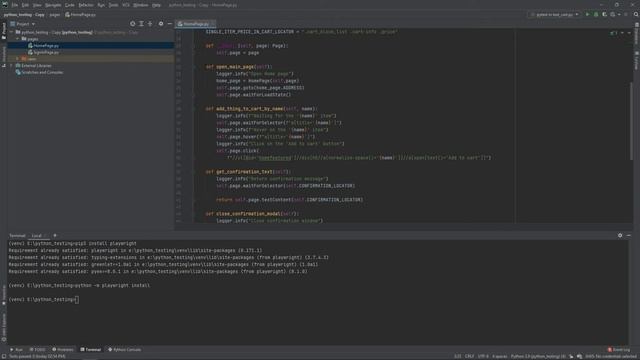Add a new terminal session with plus icon
The image size is (640, 360).
(x=55, y=236)
